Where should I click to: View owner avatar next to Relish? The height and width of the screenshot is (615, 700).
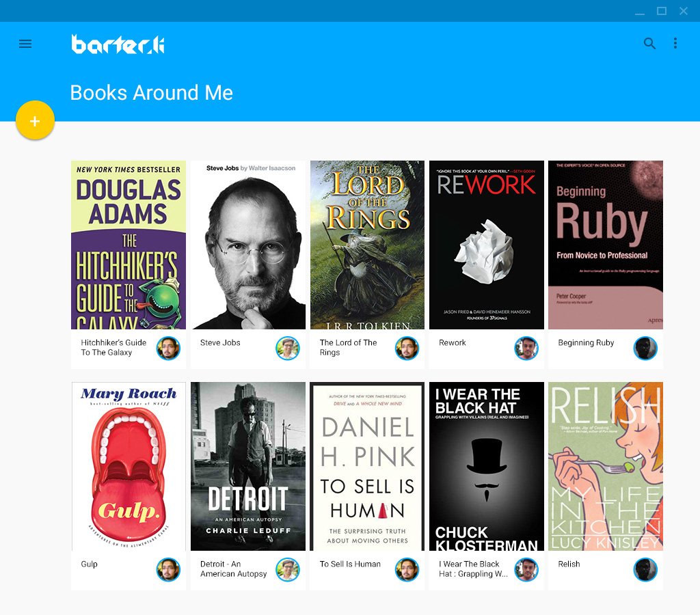[x=645, y=570]
